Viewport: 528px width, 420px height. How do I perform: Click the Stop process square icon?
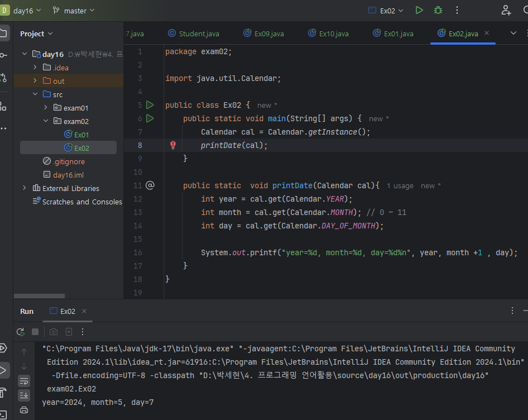pyautogui.click(x=35, y=332)
